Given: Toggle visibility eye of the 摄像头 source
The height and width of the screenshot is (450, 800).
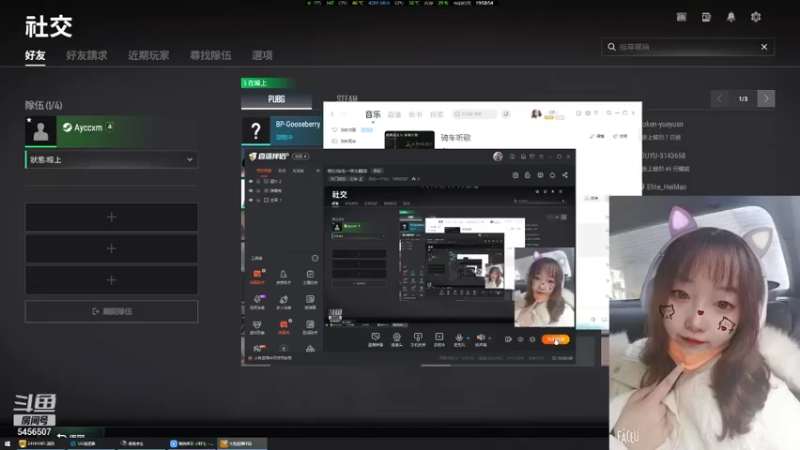Looking at the screenshot, I should point(251,190).
